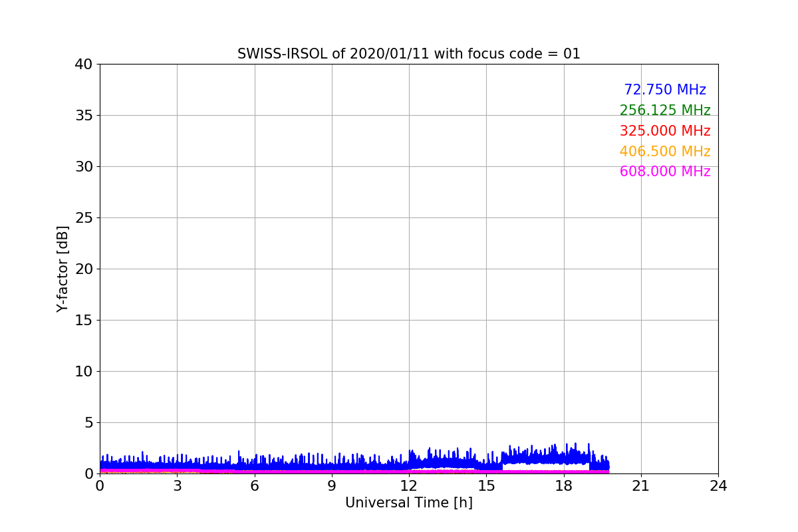Select the 72.750 MHz legend label

(x=665, y=90)
